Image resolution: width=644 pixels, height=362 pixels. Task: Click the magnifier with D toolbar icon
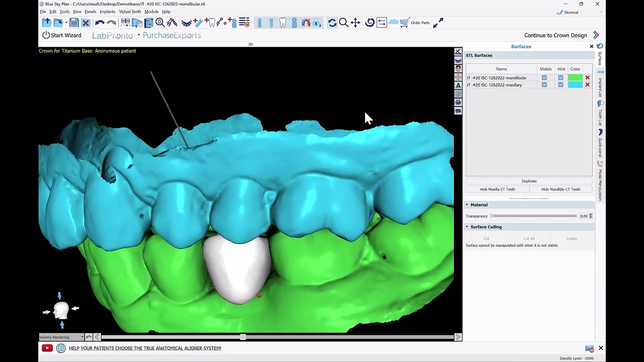(x=160, y=23)
